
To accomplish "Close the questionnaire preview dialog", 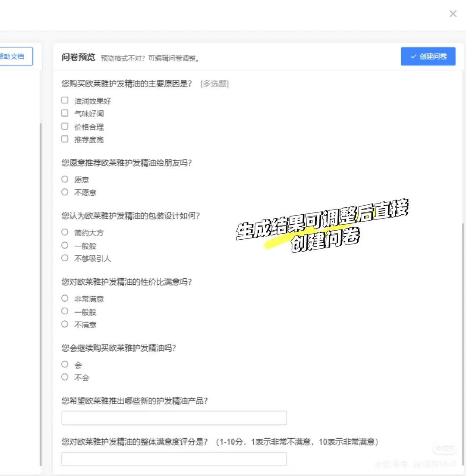I will coord(453,14).
